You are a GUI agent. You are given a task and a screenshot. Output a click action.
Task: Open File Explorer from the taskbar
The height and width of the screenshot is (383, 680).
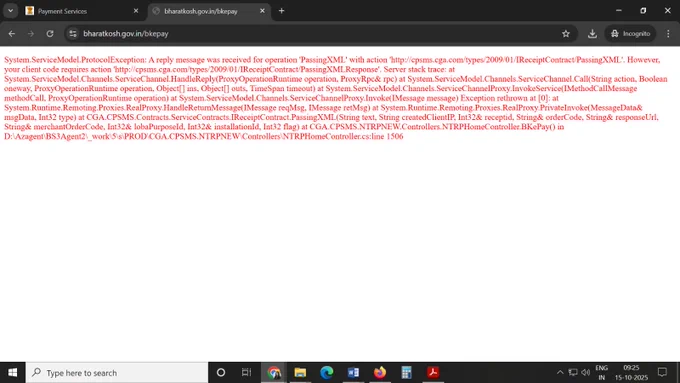300,373
